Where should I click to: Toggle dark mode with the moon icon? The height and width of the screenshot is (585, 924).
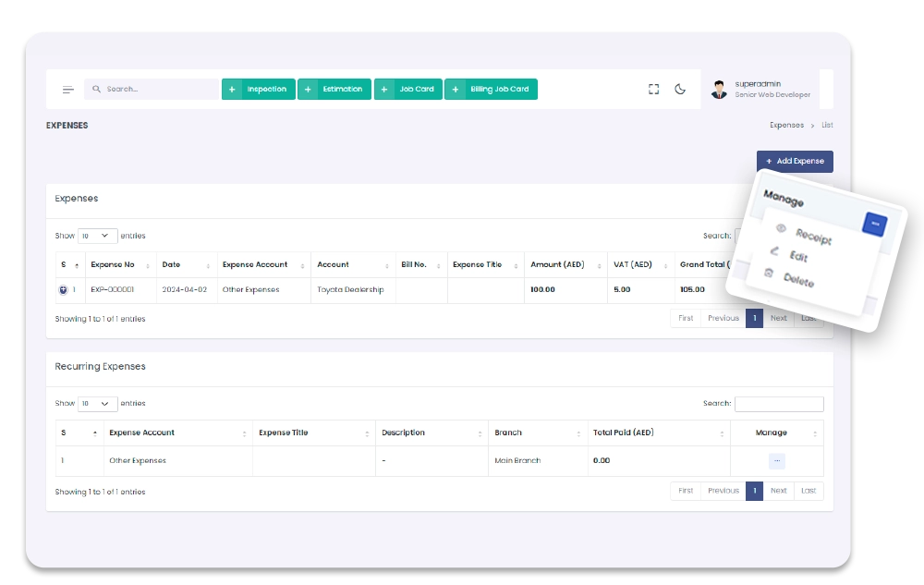(681, 89)
